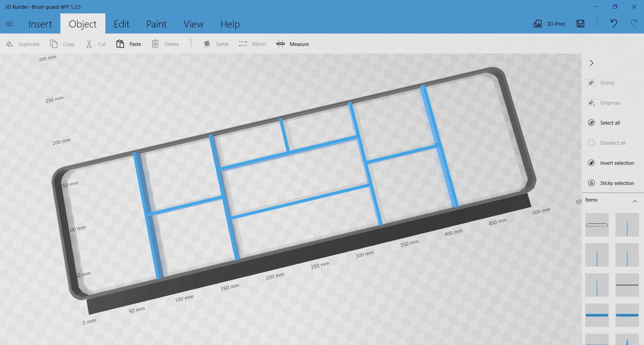
Task: Select the horizontal black line item thumbnail
Action: 627,285
